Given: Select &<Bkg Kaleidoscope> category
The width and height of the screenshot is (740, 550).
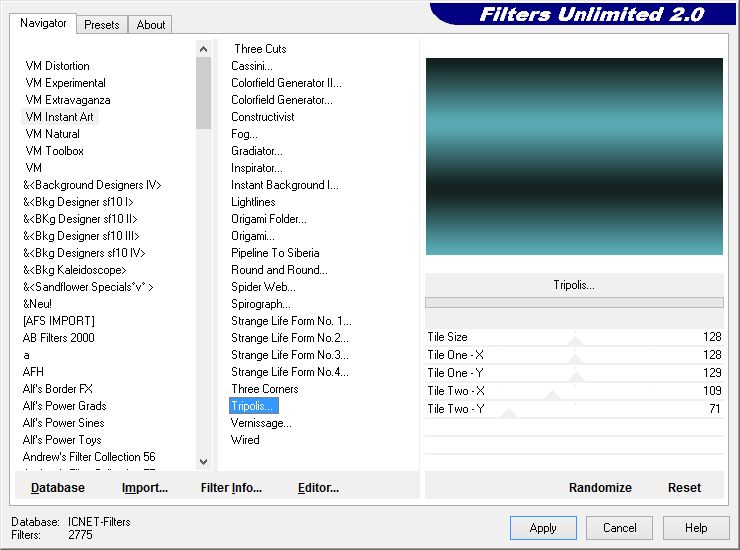Looking at the screenshot, I should coord(75,270).
